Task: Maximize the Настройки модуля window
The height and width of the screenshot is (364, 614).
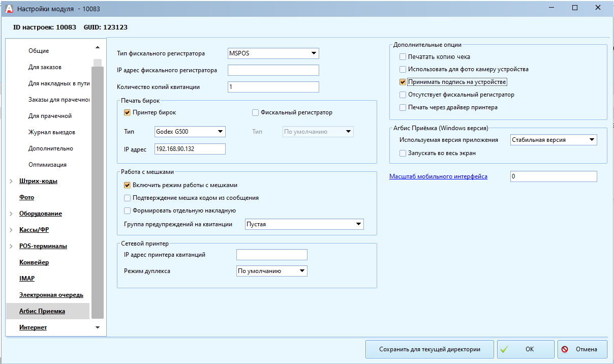Action: click(x=574, y=8)
